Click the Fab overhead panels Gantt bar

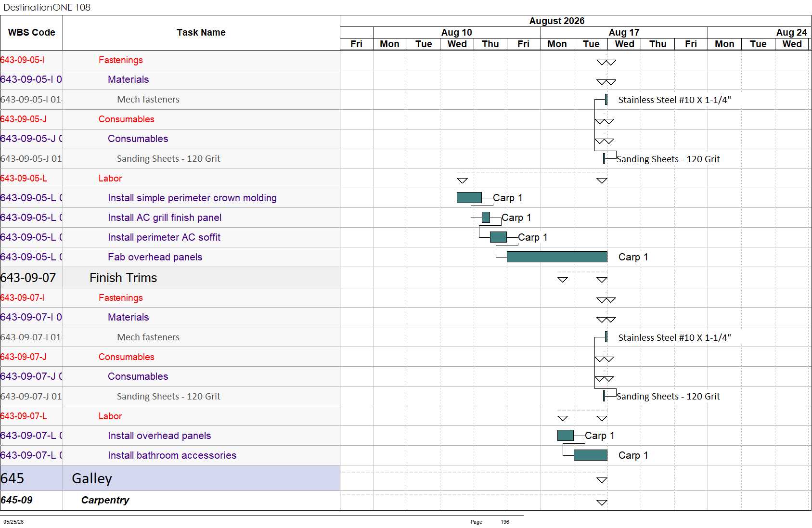pos(557,257)
